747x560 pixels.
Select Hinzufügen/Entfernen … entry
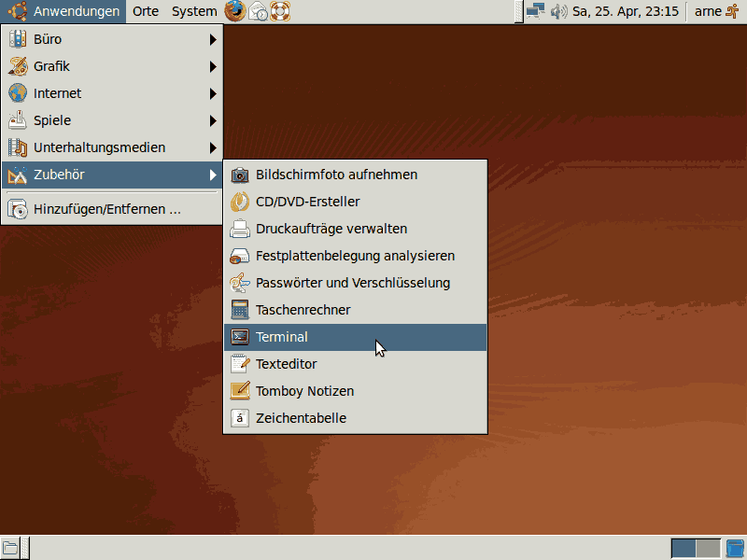112,209
